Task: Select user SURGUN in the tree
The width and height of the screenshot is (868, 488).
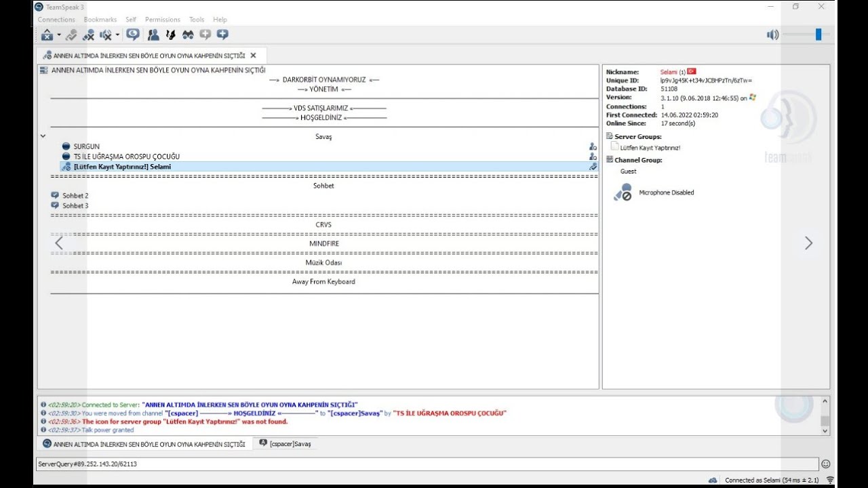Action: [x=86, y=146]
